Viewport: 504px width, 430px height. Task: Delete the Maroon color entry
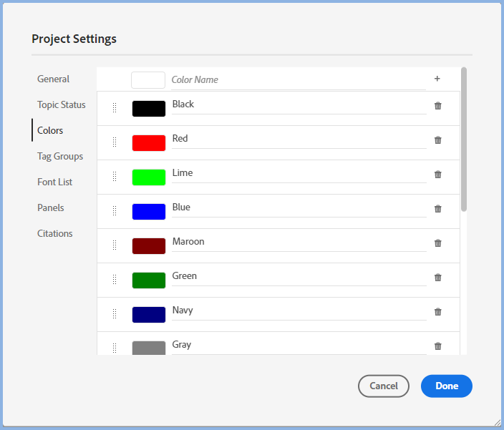click(438, 243)
